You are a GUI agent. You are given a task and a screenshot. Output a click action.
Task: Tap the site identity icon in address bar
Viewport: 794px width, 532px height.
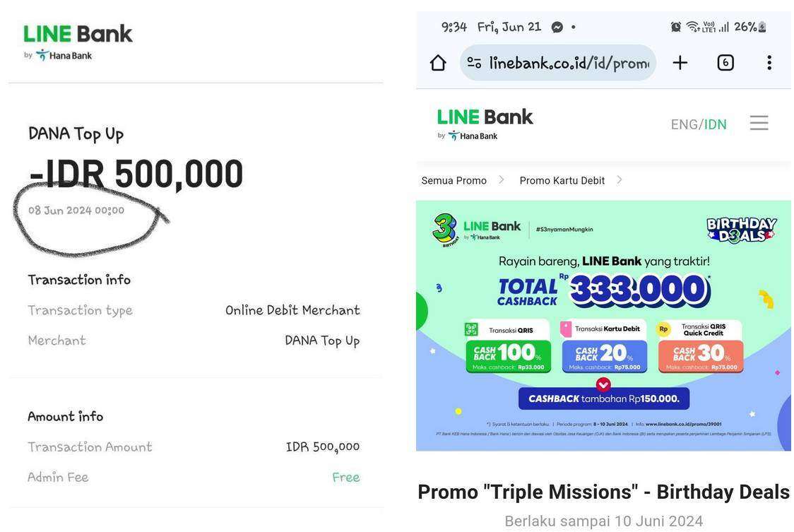pos(475,62)
